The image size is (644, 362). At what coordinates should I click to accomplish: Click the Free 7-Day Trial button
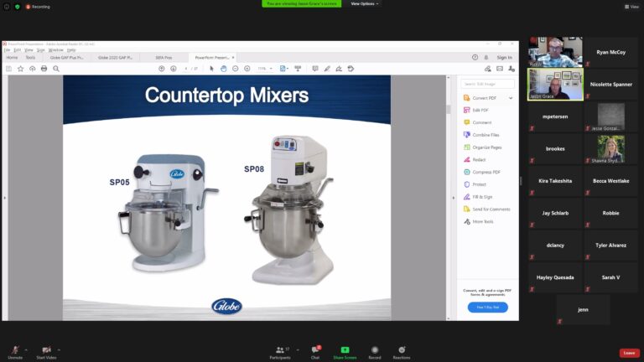point(487,307)
